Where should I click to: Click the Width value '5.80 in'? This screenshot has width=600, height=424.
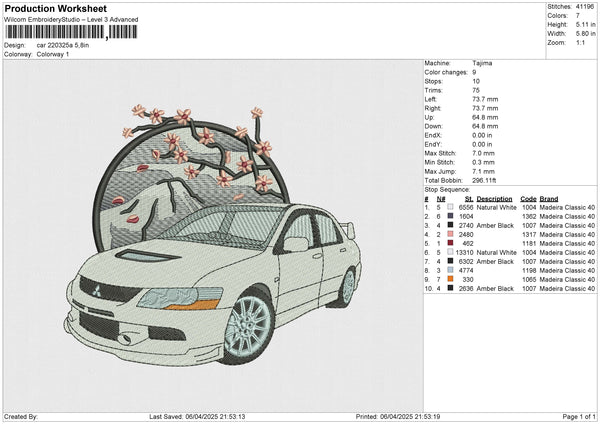[585, 34]
